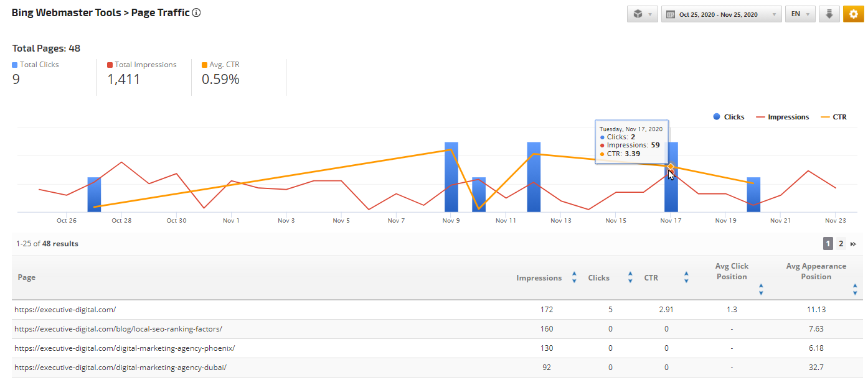Go to results page 2
Viewport: 868px width, 380px height.
[841, 244]
